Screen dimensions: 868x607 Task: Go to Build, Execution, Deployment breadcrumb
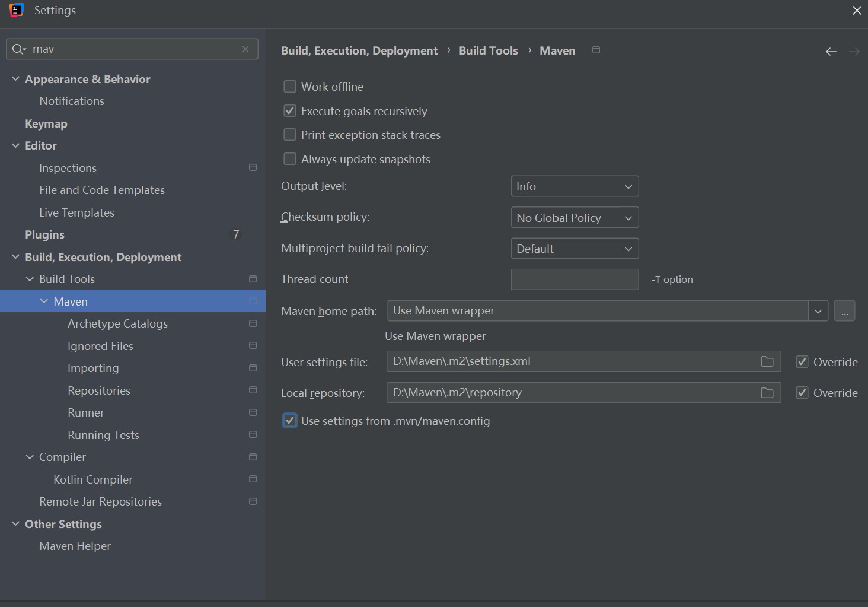click(x=359, y=51)
